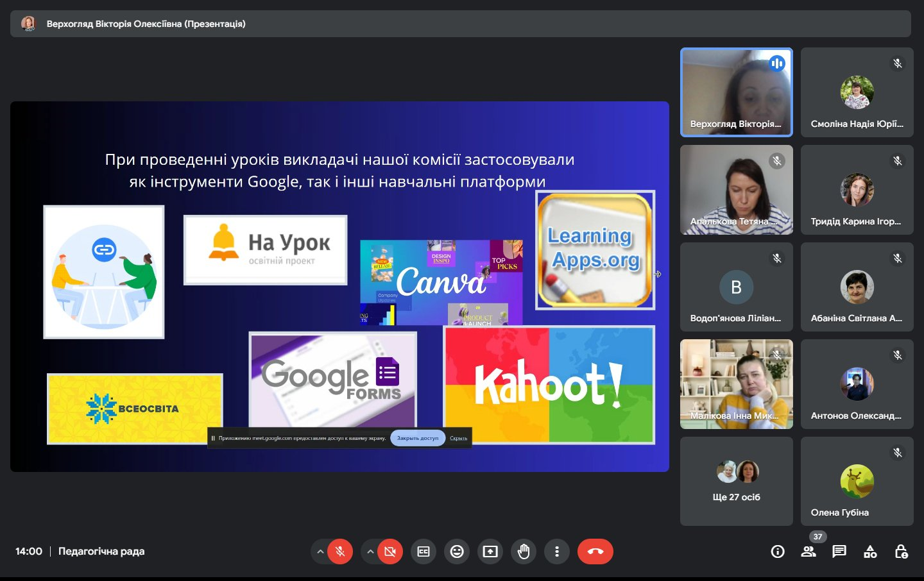Click the Смоліна Надія round avatar photo
The width and height of the screenshot is (924, 581).
click(x=857, y=92)
